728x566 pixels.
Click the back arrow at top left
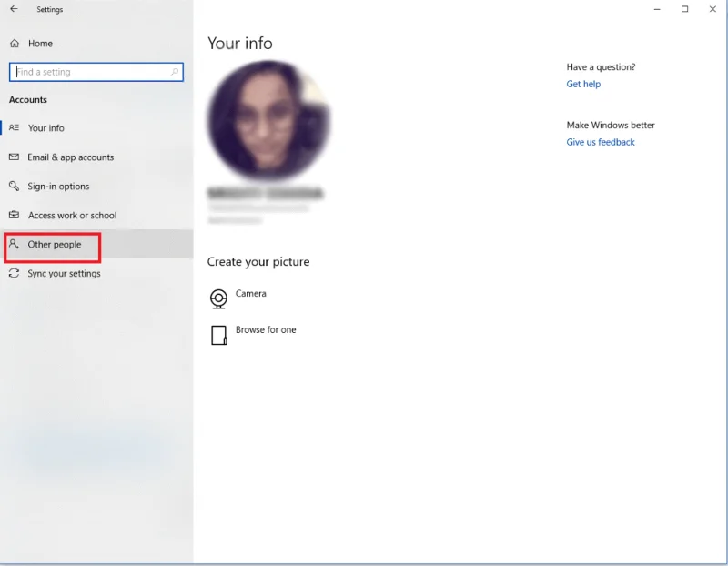15,9
